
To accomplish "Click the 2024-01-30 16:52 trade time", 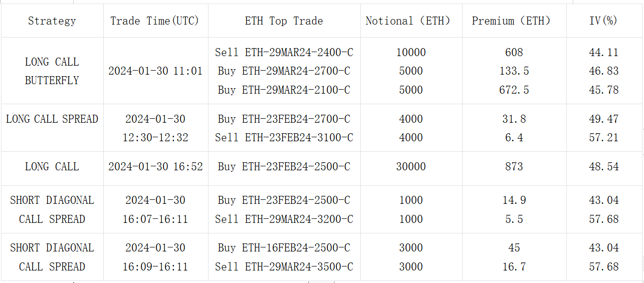I will tap(155, 167).
